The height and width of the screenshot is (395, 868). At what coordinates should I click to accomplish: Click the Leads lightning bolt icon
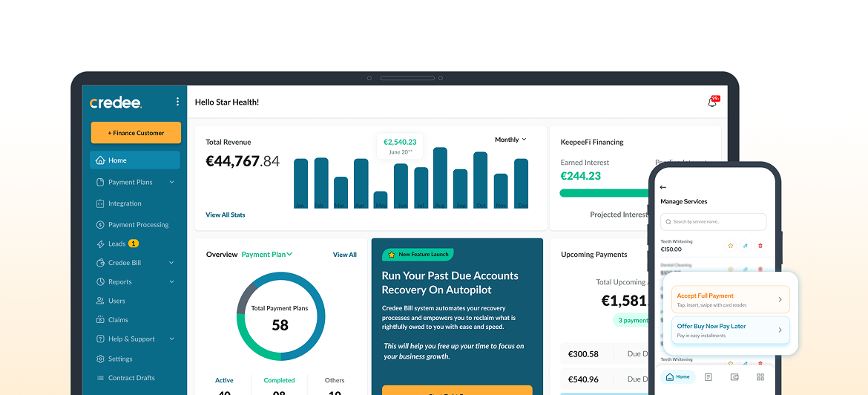click(x=101, y=244)
